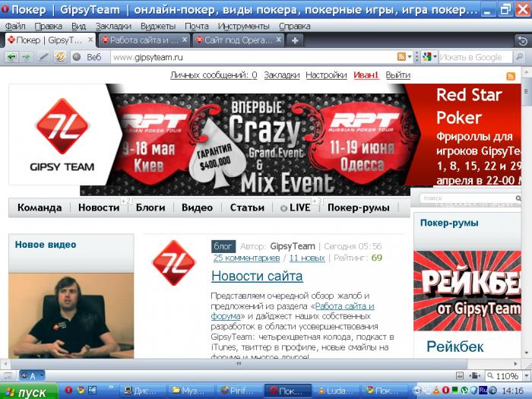This screenshot has width=532, height=399.
Task: Close the Покер | GipsyTeam tab
Action: (90, 40)
